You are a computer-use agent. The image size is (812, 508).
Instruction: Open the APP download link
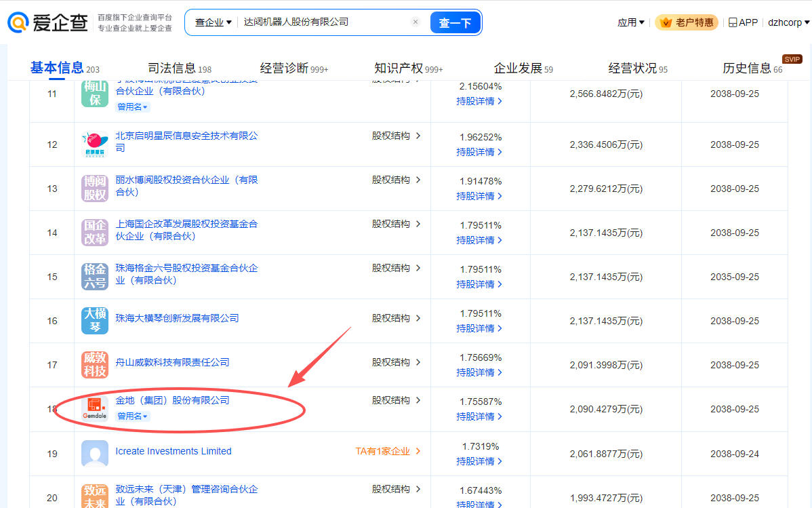743,22
